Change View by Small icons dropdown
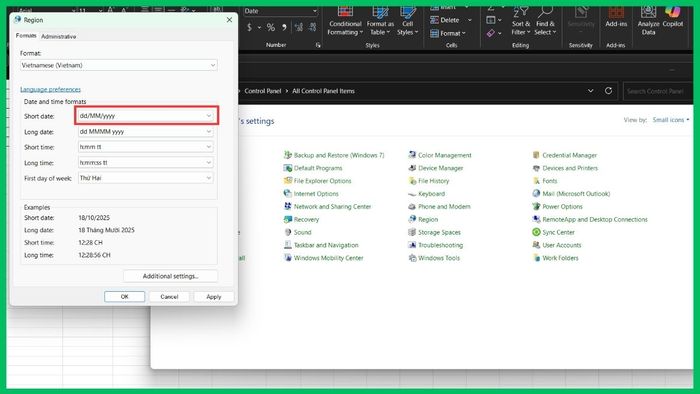Image resolution: width=700 pixels, height=394 pixels. [671, 120]
